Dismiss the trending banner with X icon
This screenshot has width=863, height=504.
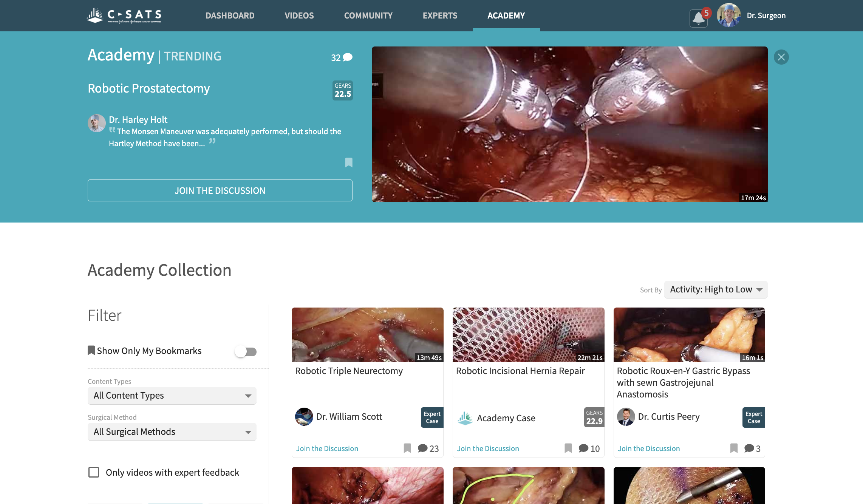tap(781, 57)
